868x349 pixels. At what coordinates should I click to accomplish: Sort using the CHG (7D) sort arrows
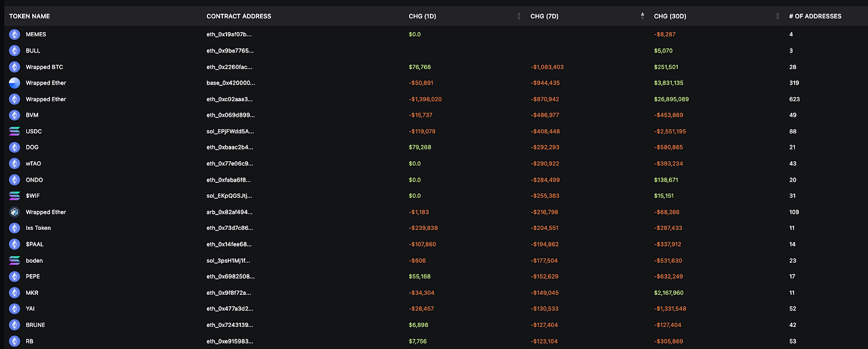[642, 17]
